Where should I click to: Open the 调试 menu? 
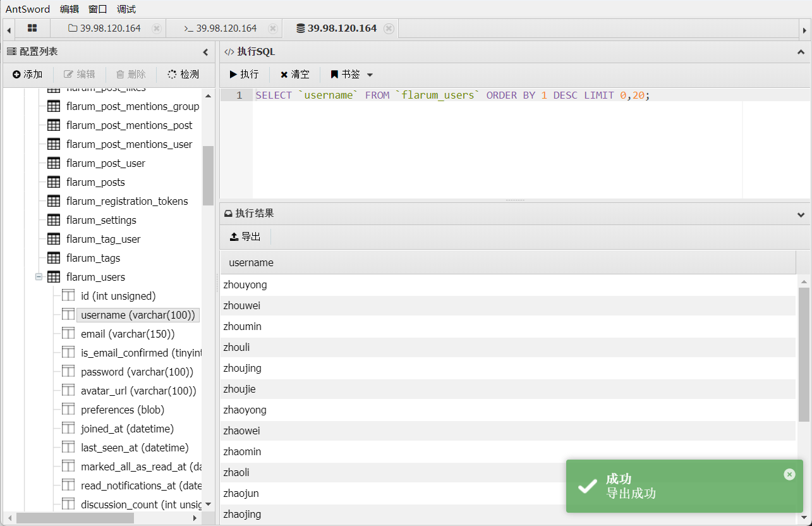(126, 9)
